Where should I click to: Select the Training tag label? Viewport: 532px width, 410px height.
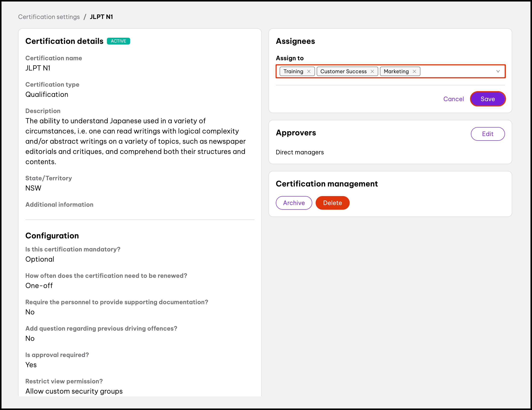click(x=293, y=71)
